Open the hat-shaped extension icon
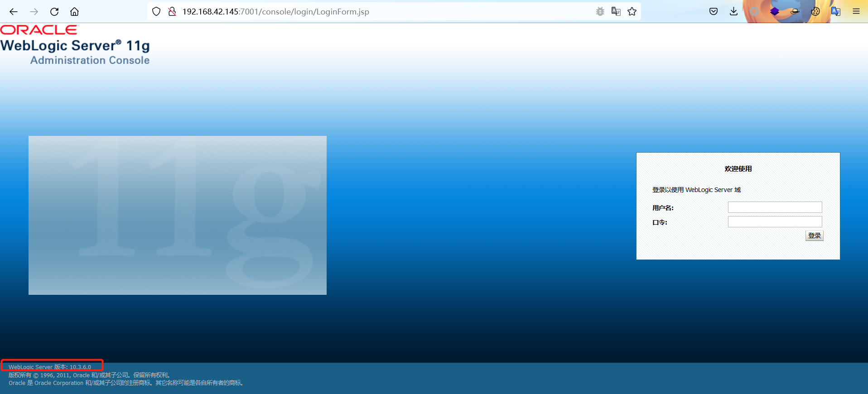 click(x=795, y=12)
